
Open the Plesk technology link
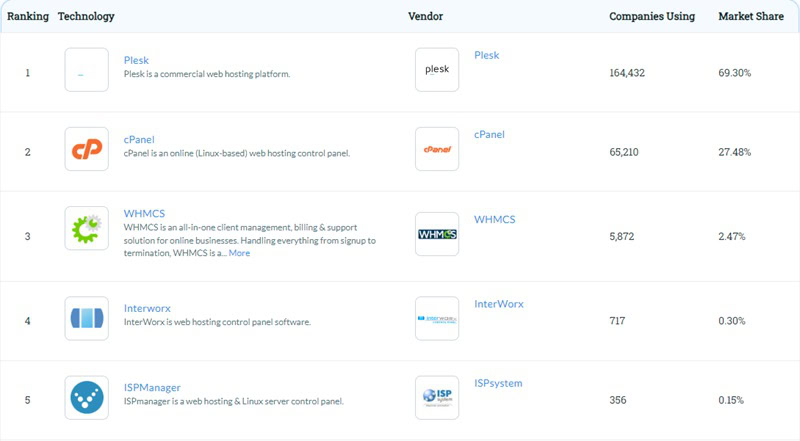(x=136, y=60)
